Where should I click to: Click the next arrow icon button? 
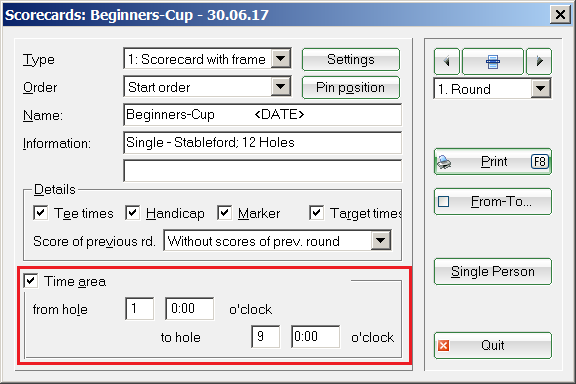539,61
